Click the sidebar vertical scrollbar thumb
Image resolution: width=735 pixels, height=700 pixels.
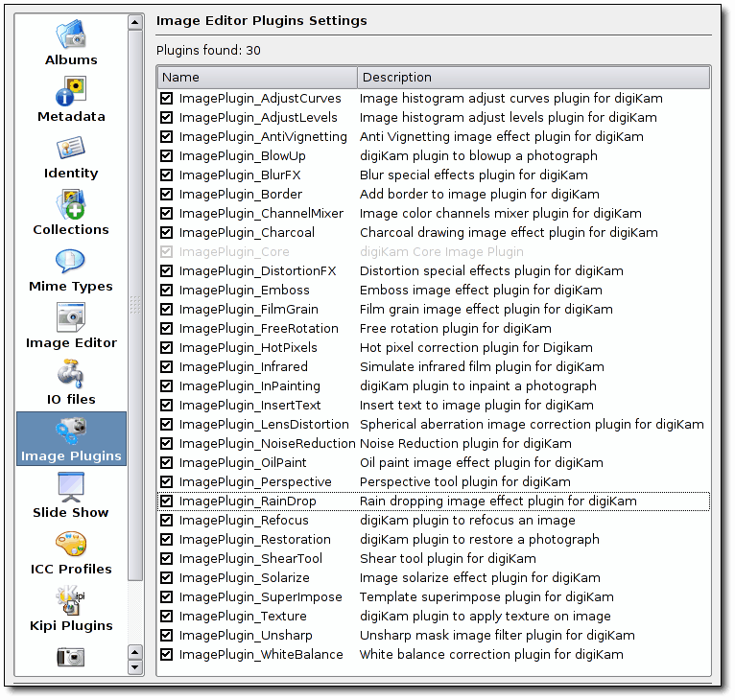tap(135, 305)
